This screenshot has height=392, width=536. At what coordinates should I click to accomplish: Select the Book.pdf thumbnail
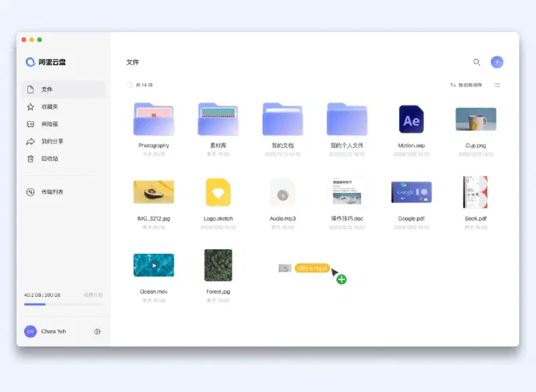(x=476, y=192)
